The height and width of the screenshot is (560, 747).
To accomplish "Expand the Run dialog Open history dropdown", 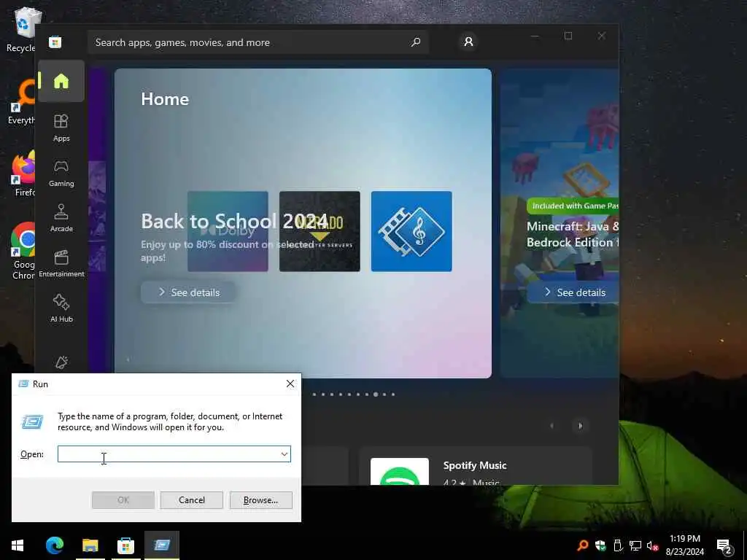I will click(x=284, y=454).
